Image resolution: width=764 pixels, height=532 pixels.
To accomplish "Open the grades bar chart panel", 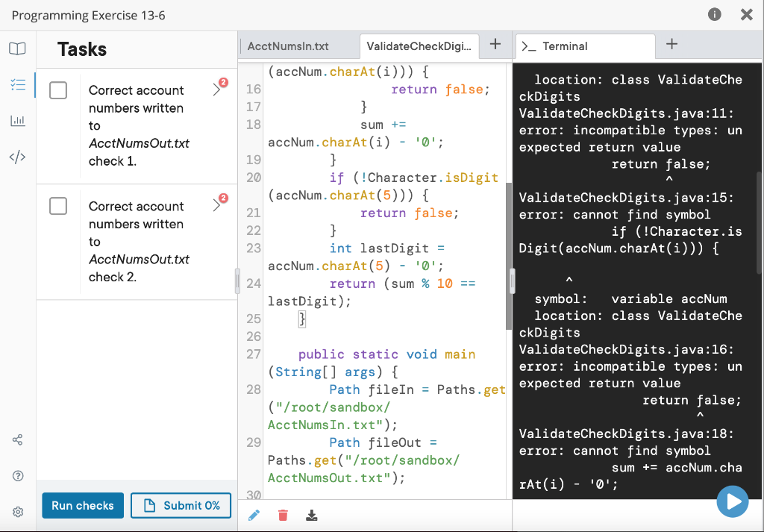I will pos(17,120).
